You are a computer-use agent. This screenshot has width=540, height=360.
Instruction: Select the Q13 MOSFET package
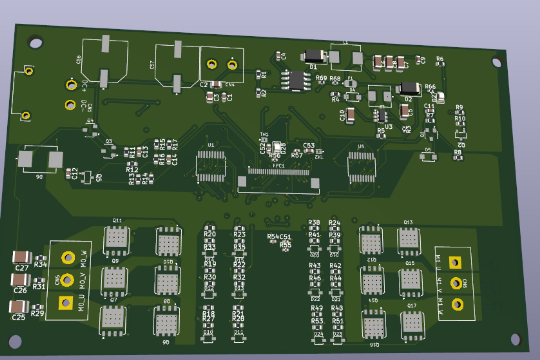[408, 240]
